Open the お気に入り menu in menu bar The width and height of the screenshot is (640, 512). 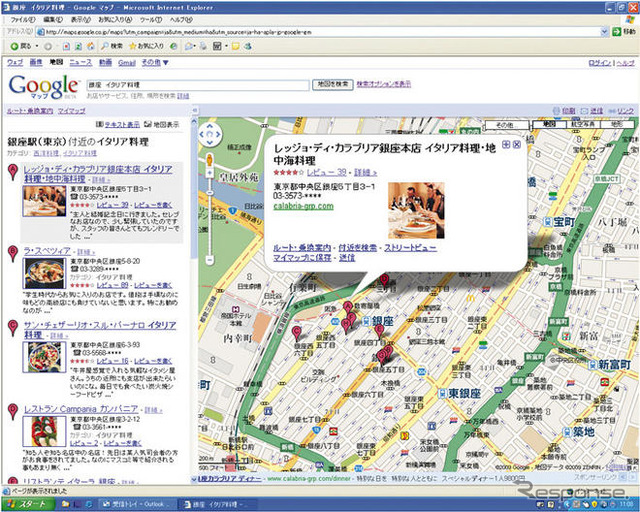[x=115, y=20]
